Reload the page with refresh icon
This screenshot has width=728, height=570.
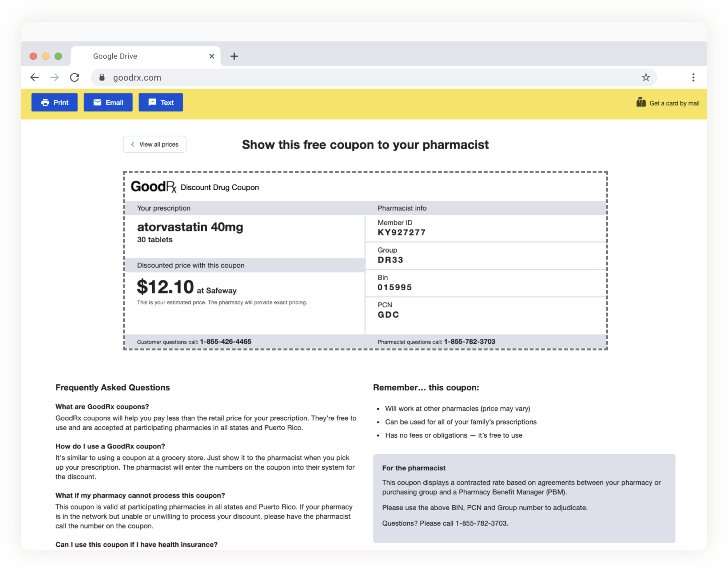[x=75, y=77]
